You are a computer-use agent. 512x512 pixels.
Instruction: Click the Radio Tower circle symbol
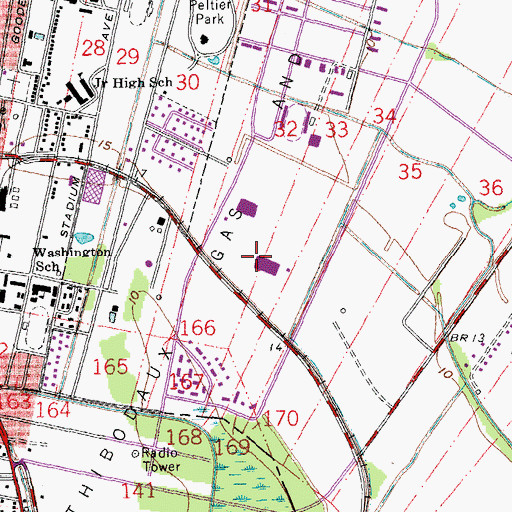pos(136,454)
